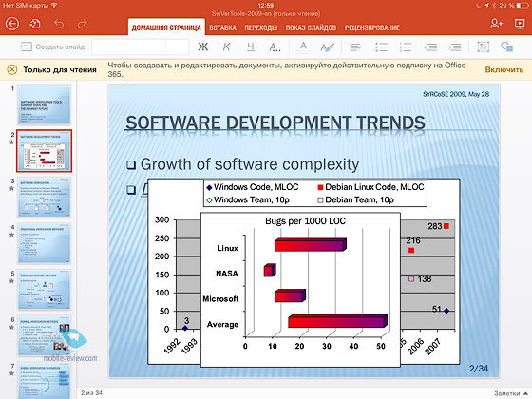Switch to the РЕЦЕНЗИРОВАНИЕ tab
The image size is (532, 399).
[372, 28]
